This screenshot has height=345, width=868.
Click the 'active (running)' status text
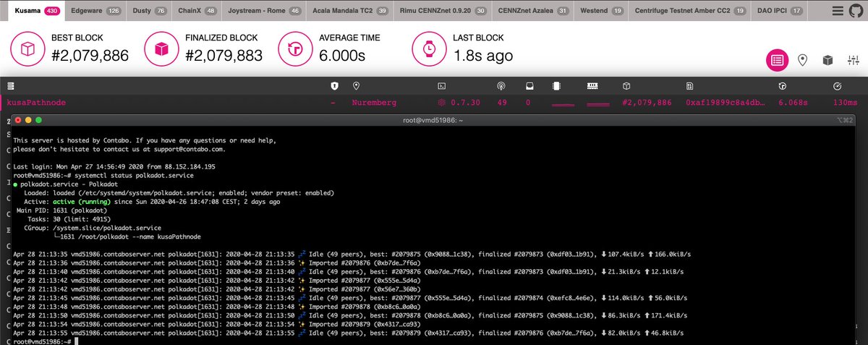(x=81, y=202)
